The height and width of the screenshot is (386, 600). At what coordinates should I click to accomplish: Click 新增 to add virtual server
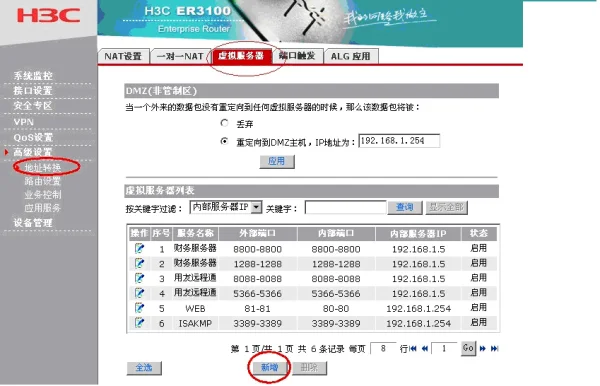269,368
